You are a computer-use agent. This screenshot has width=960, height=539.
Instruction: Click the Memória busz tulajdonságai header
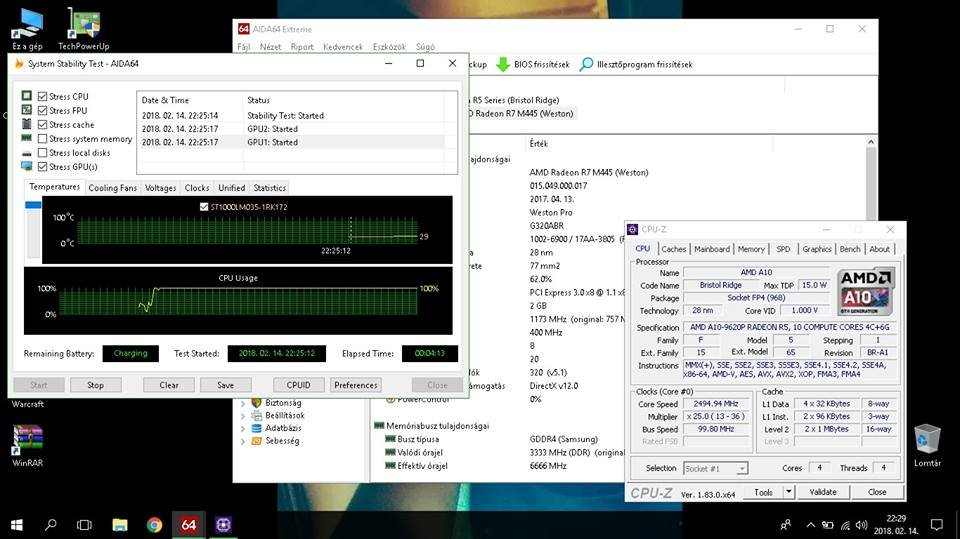[438, 426]
